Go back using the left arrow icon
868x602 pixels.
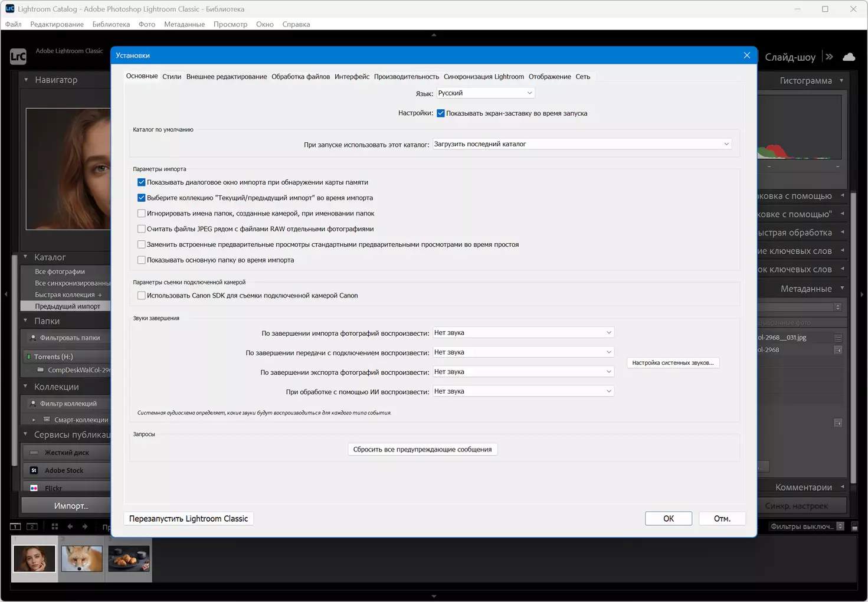(70, 526)
